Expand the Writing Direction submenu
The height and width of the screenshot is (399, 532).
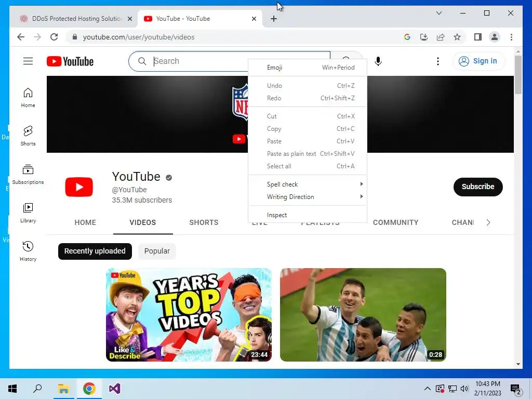pyautogui.click(x=308, y=197)
